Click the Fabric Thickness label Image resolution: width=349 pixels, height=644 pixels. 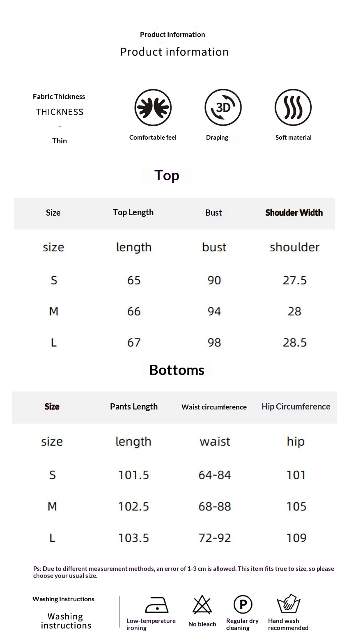pyautogui.click(x=59, y=97)
